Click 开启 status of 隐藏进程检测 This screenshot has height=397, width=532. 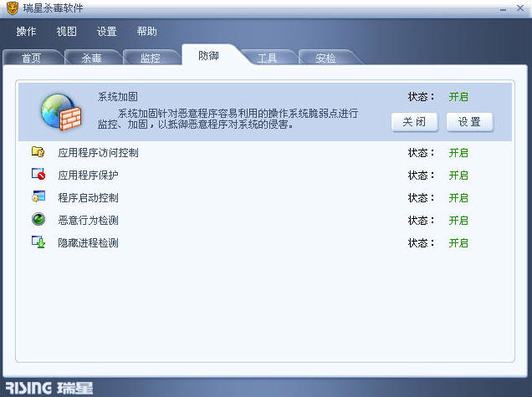click(458, 243)
